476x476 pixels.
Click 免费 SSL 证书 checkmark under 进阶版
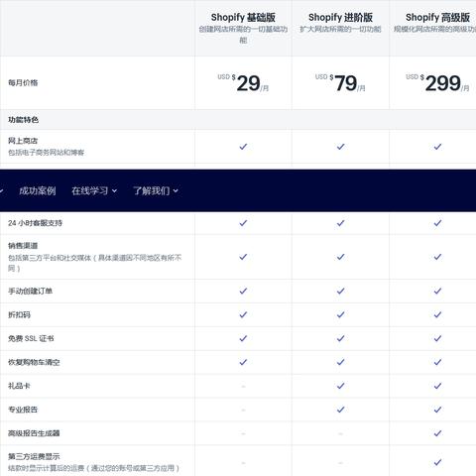click(x=340, y=338)
